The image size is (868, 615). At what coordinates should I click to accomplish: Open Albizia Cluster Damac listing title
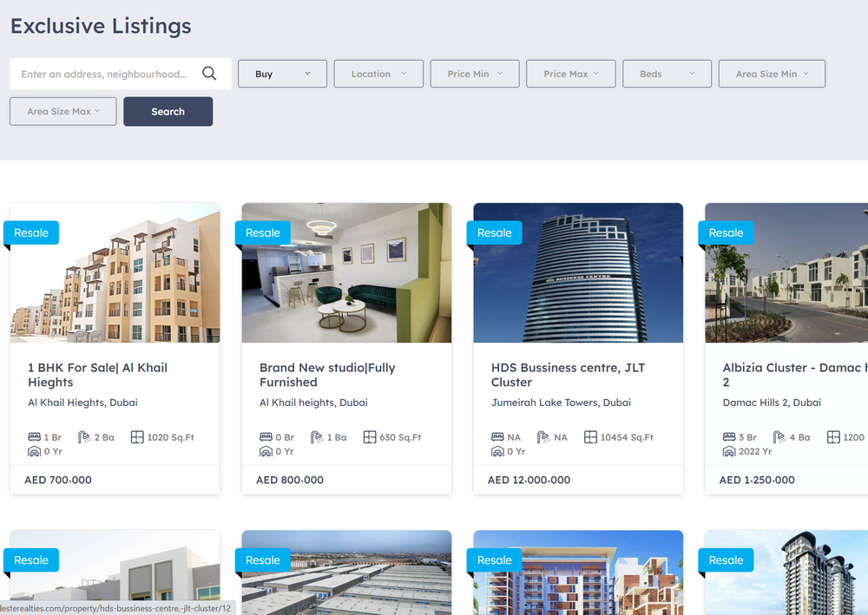(795, 375)
